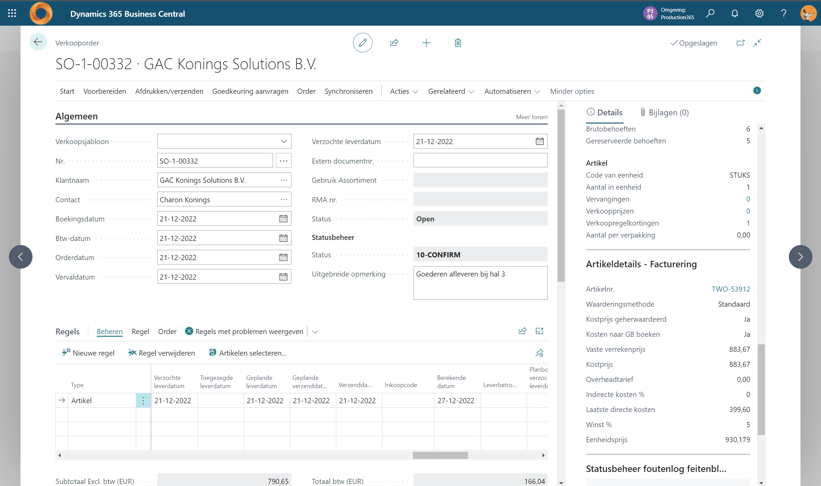The height and width of the screenshot is (486, 821).
Task: Click Meer tonen in Algemeen
Action: [x=531, y=117]
